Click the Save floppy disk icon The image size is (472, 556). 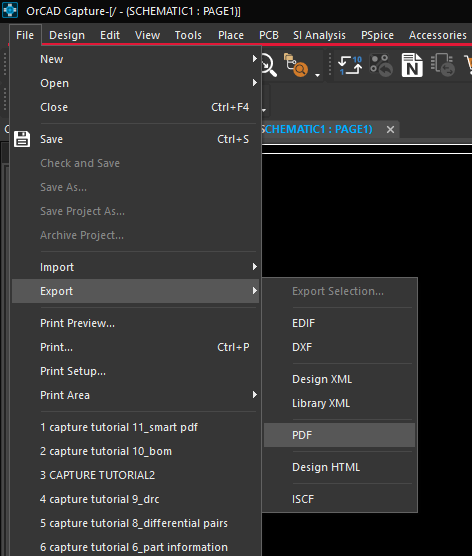click(x=22, y=139)
